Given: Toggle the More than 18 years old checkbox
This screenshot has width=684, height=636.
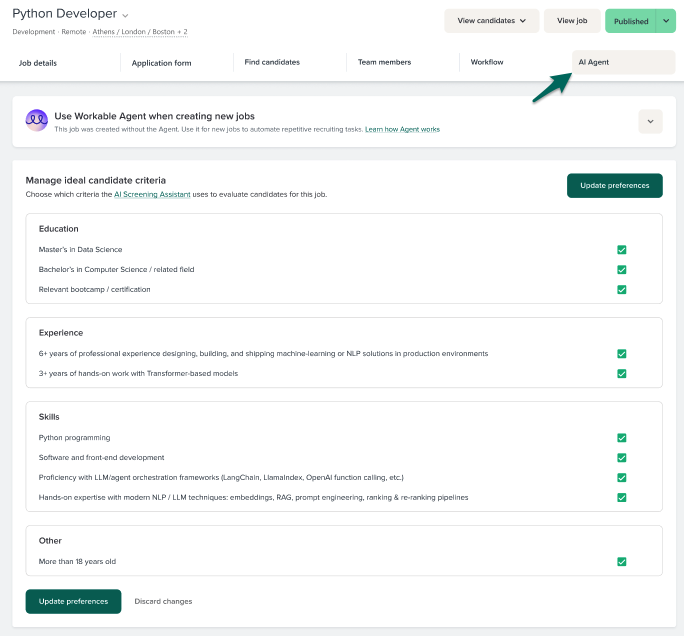Looking at the screenshot, I should [622, 562].
